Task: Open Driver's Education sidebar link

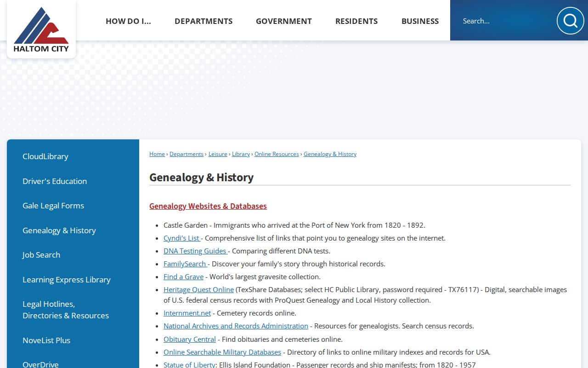Action: (55, 181)
